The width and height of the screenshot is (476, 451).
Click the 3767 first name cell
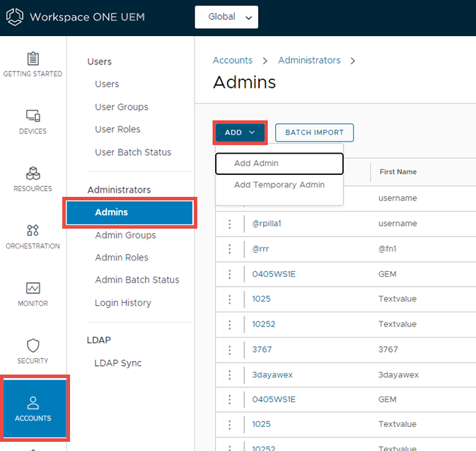388,350
